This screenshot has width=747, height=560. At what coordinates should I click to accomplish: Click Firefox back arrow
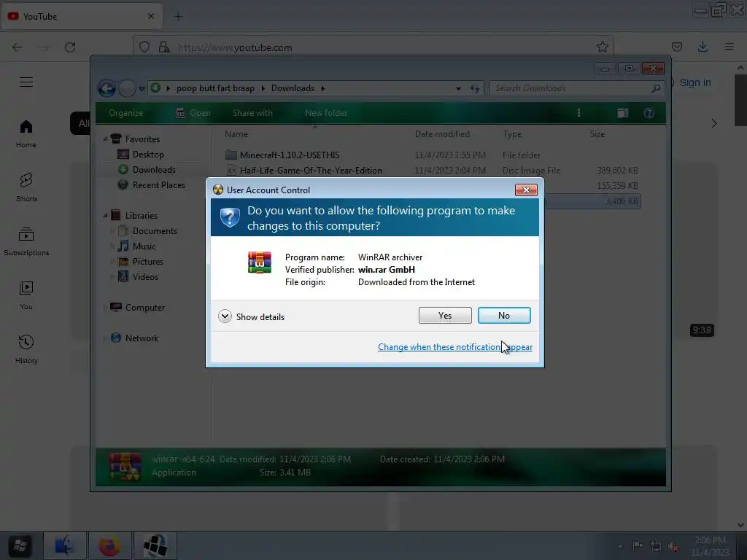[18, 47]
